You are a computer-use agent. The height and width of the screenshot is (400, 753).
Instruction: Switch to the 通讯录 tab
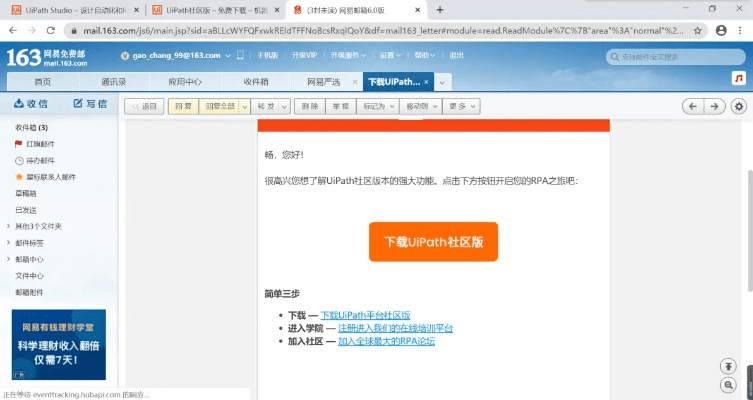click(x=114, y=82)
